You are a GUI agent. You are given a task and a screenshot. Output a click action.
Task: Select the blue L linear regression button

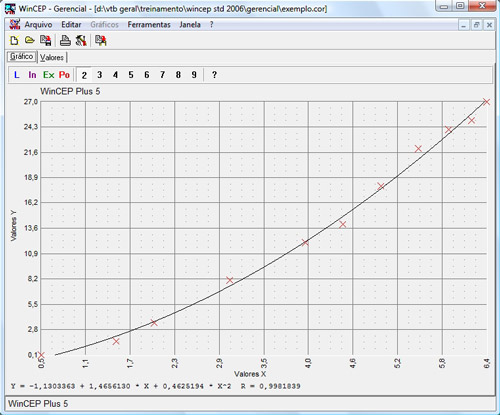[16, 75]
